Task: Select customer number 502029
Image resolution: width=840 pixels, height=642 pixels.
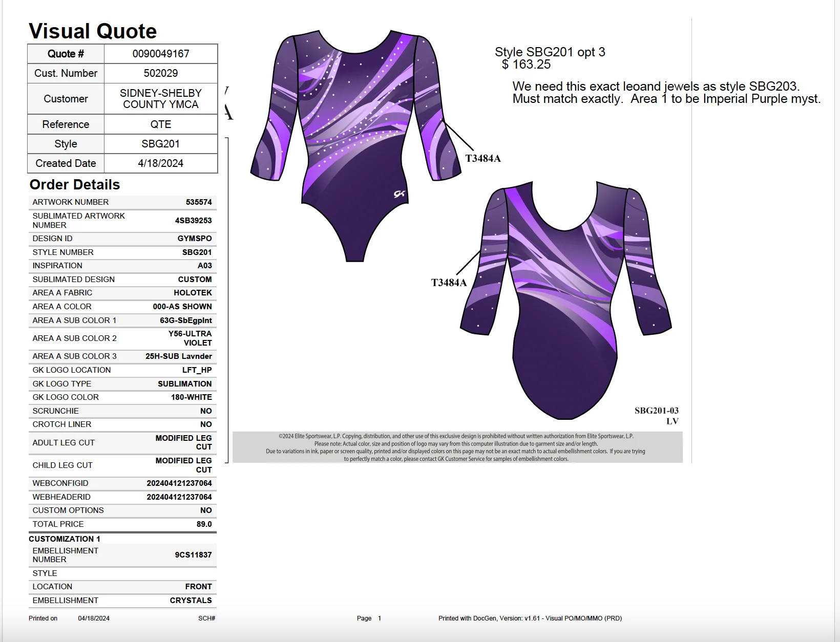Action: pyautogui.click(x=161, y=73)
